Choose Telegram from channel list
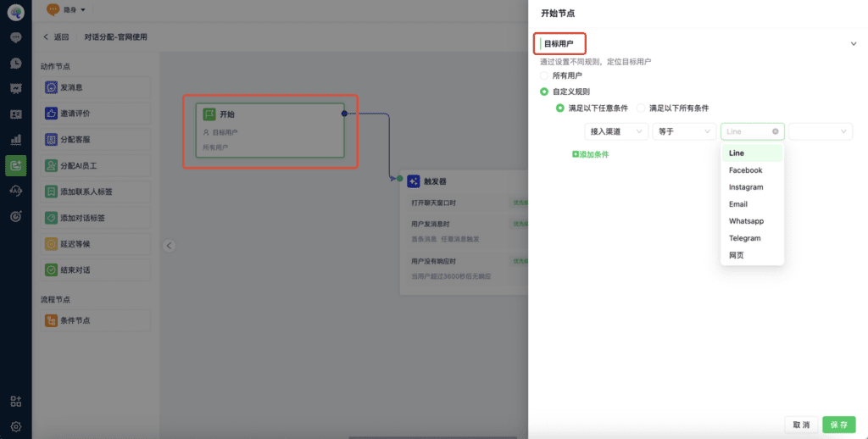The height and width of the screenshot is (439, 868). [753, 238]
